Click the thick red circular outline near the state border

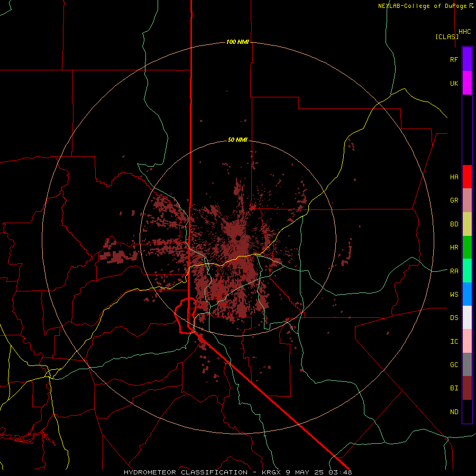[x=186, y=316]
